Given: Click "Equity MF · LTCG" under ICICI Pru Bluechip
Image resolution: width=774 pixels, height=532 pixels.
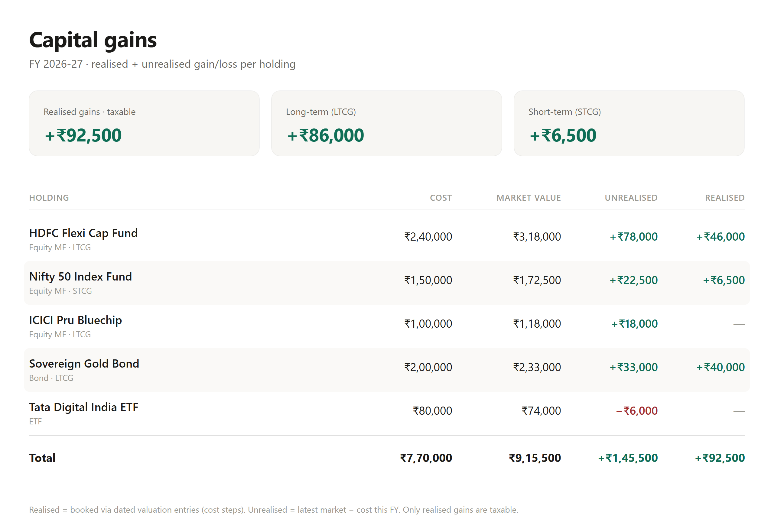Looking at the screenshot, I should pyautogui.click(x=60, y=334).
